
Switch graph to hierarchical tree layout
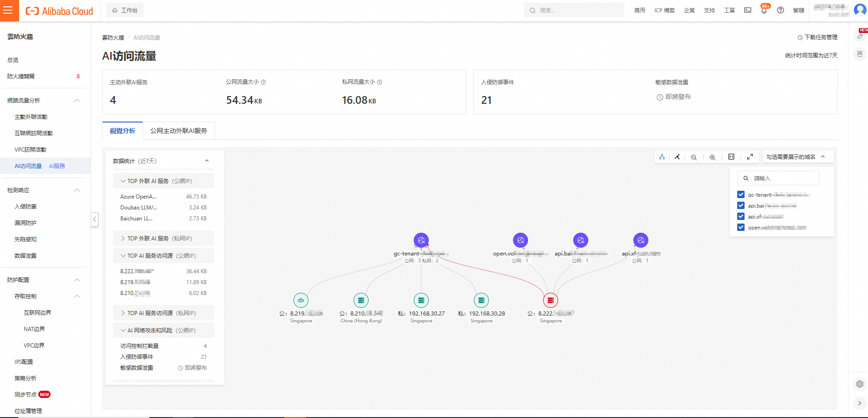pyautogui.click(x=662, y=157)
